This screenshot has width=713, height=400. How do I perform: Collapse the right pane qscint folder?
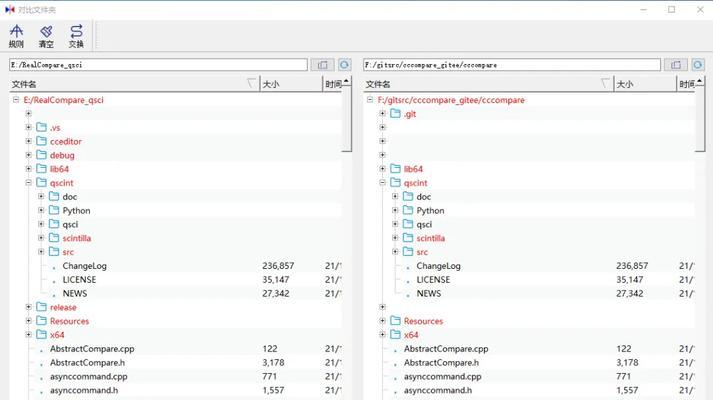pyautogui.click(x=382, y=183)
